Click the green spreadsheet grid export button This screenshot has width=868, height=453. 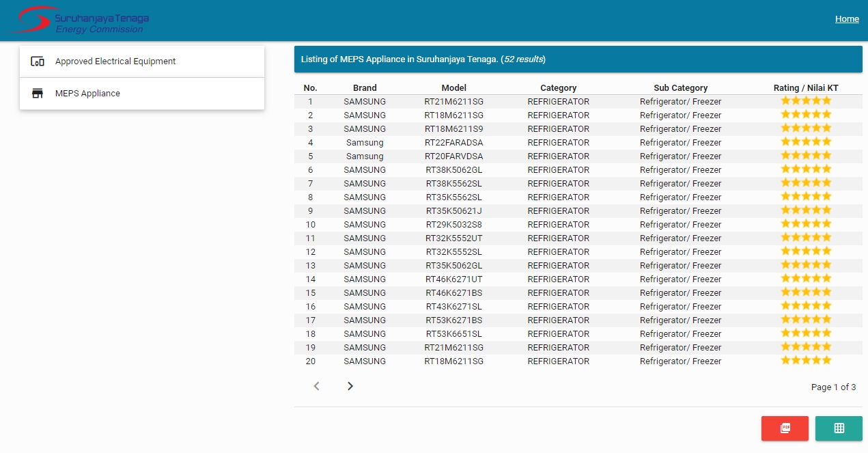pos(839,428)
